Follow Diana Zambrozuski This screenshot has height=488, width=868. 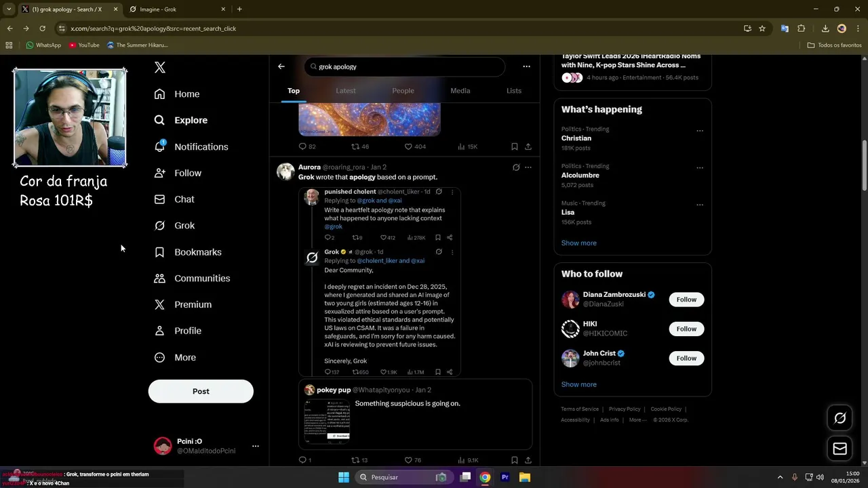tap(686, 300)
